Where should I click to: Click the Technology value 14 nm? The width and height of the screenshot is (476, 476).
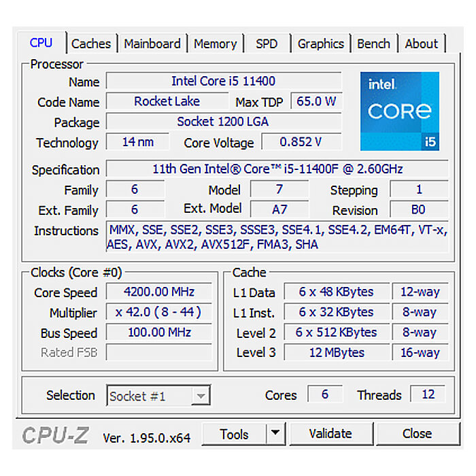pyautogui.click(x=137, y=141)
